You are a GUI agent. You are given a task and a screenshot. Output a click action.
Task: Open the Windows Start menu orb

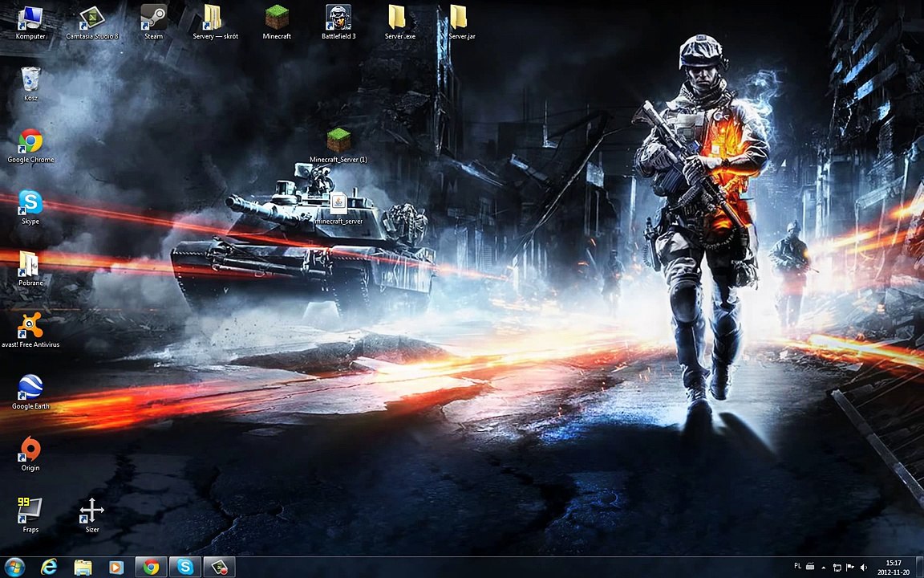point(14,568)
